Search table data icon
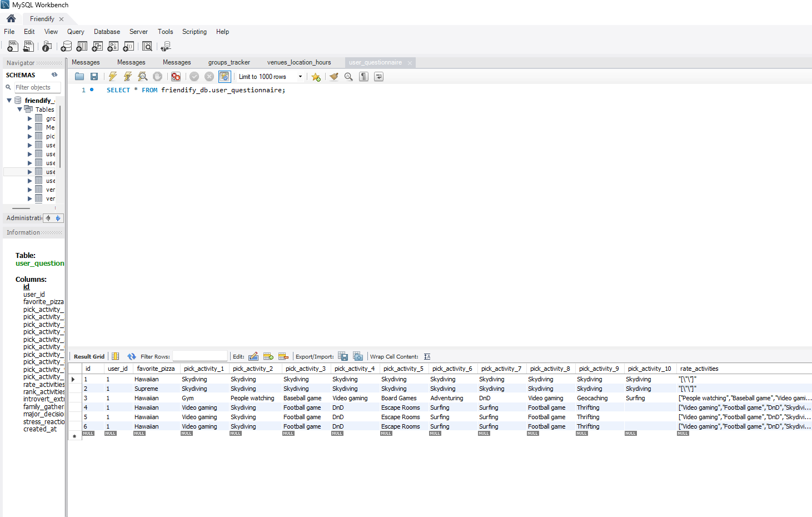 147,47
